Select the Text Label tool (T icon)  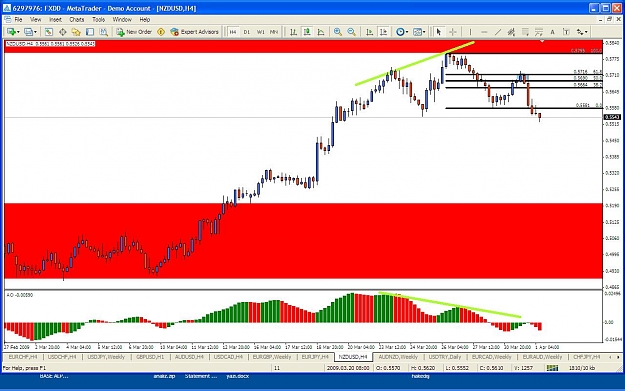click(x=566, y=32)
